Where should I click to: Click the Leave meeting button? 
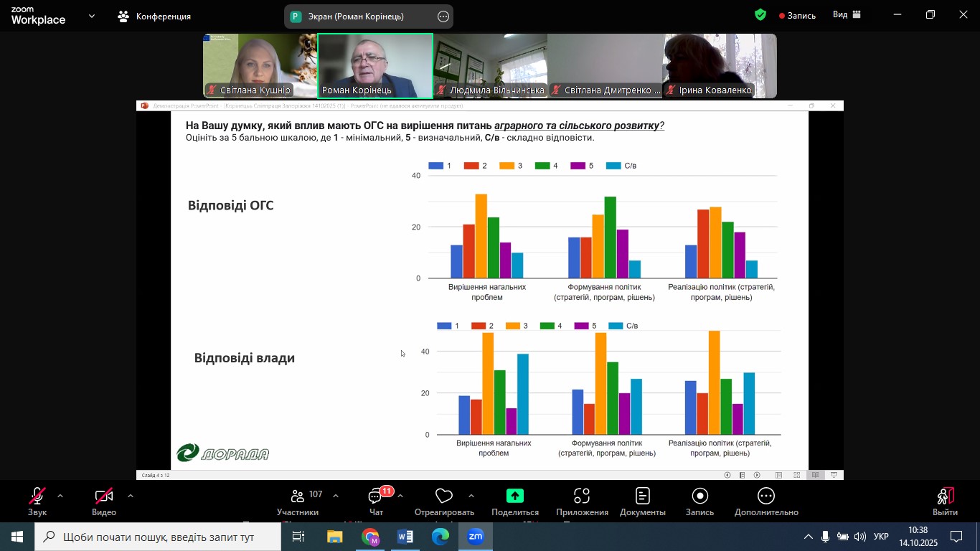point(945,501)
